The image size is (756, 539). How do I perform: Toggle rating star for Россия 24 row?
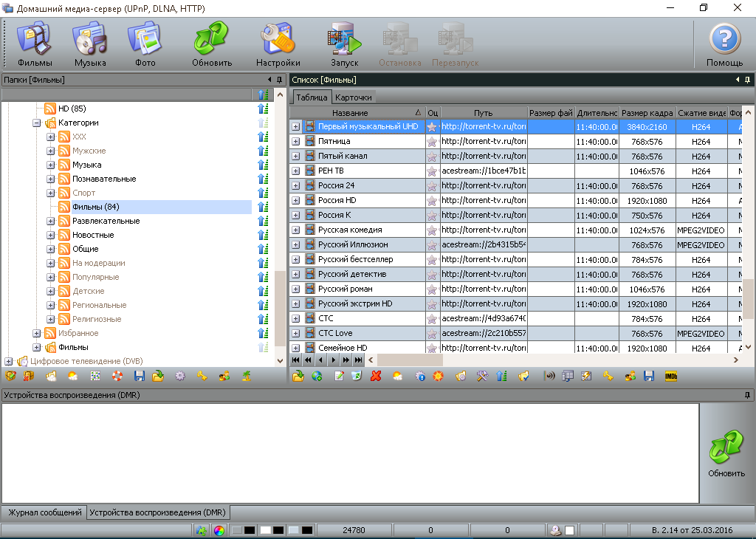tap(433, 186)
